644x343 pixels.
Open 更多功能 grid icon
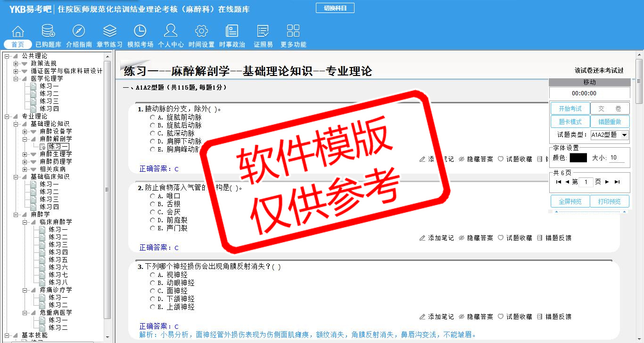click(293, 32)
